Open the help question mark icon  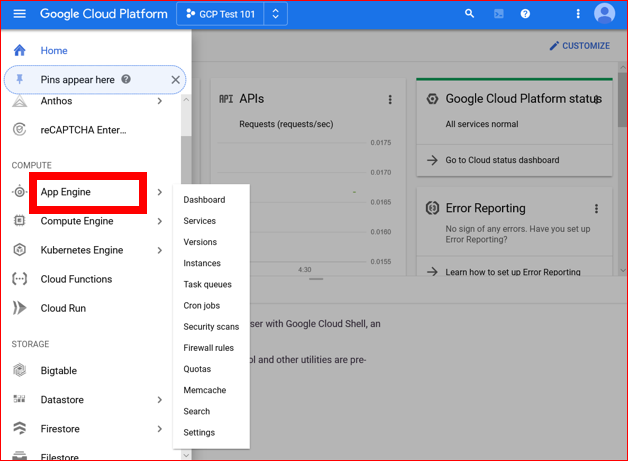[525, 14]
